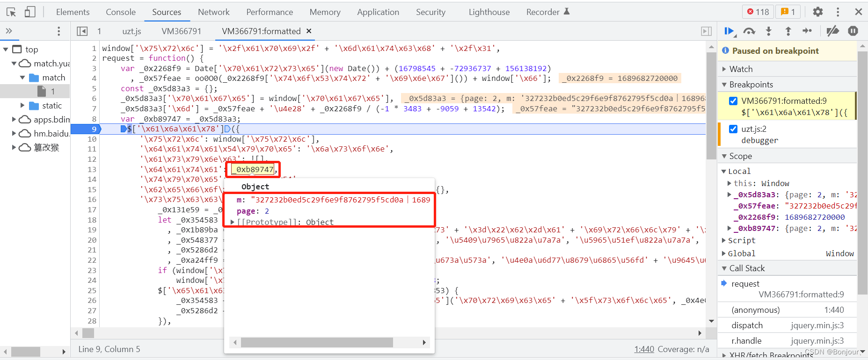Select the request call stack frame
868x360 pixels.
pyautogui.click(x=788, y=289)
